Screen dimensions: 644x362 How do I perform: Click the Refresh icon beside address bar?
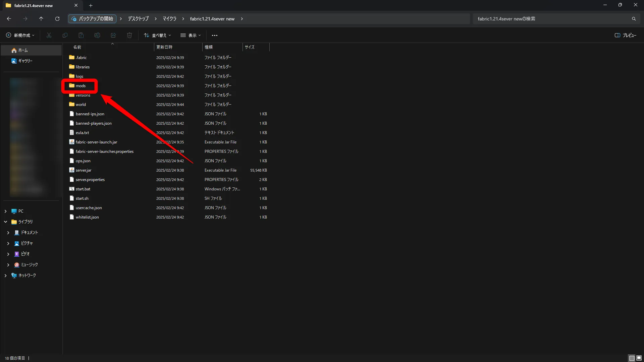pos(57,19)
